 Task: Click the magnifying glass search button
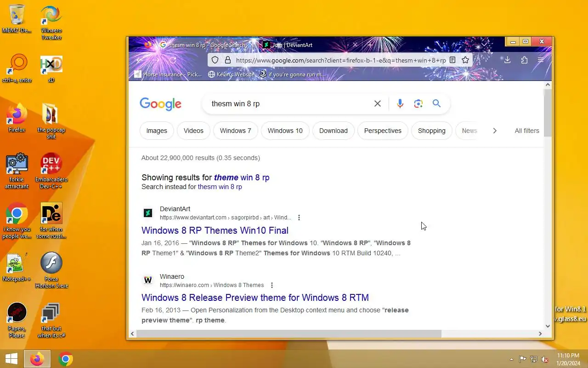(x=436, y=103)
